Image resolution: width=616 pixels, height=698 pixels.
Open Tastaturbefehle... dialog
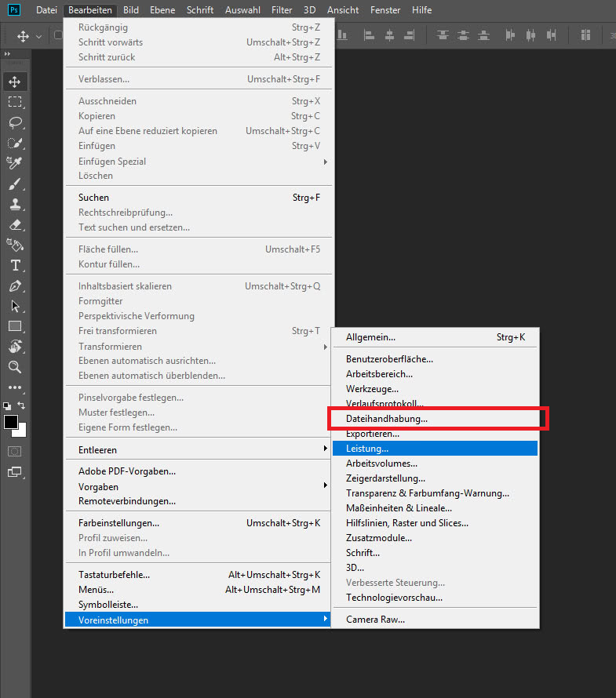click(x=199, y=574)
